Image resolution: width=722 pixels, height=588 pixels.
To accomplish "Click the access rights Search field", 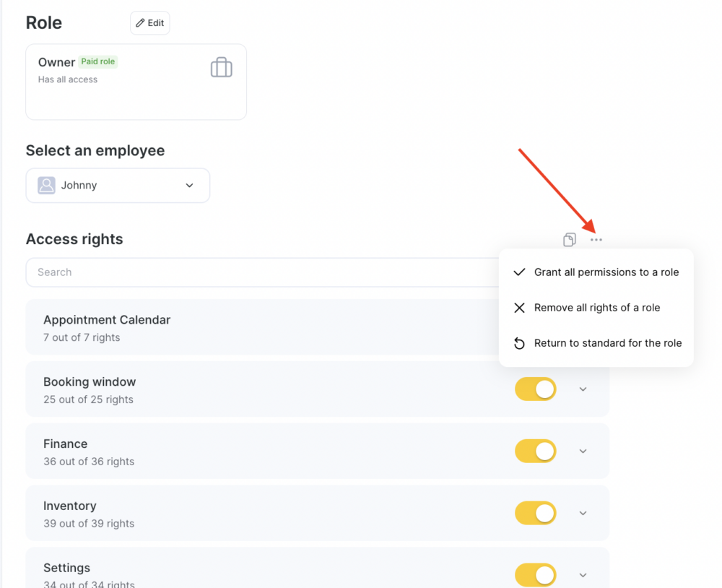I will coord(263,272).
